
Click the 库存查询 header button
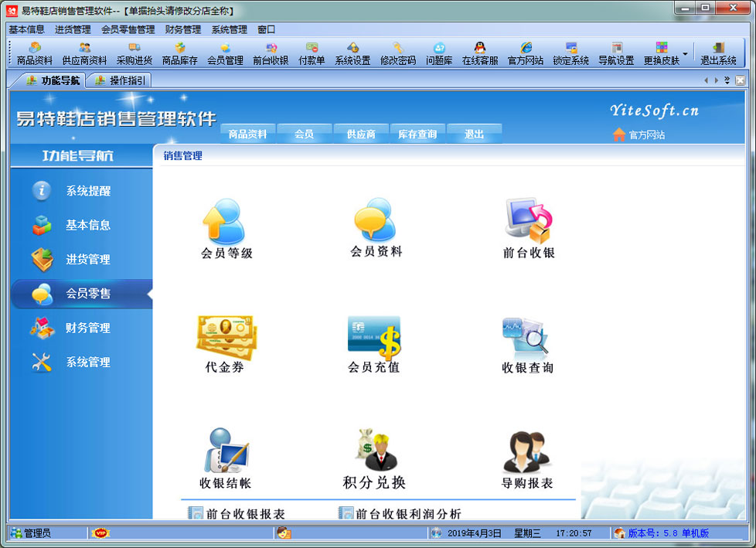pos(417,134)
